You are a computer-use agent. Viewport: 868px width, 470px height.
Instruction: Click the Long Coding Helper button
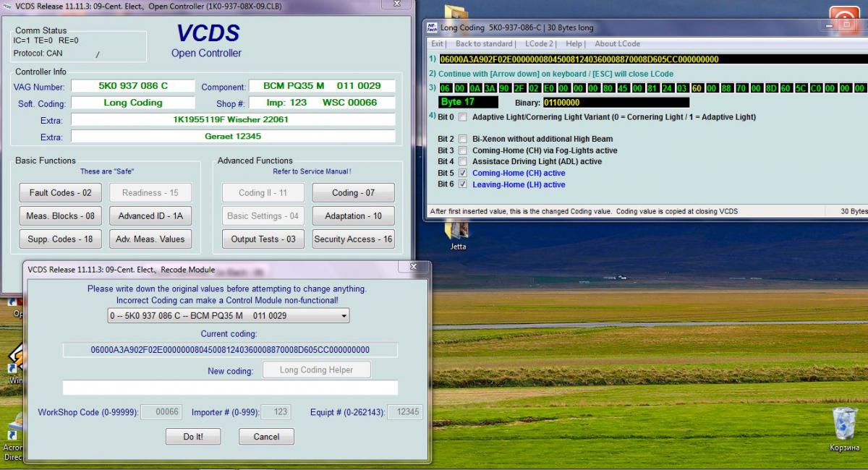tap(316, 370)
